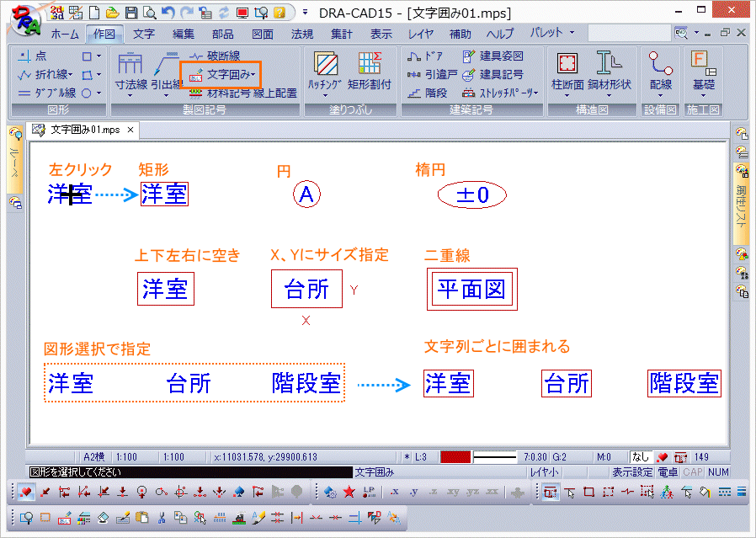Toggle the heart-shaped arbitrary point snap

click(x=26, y=492)
